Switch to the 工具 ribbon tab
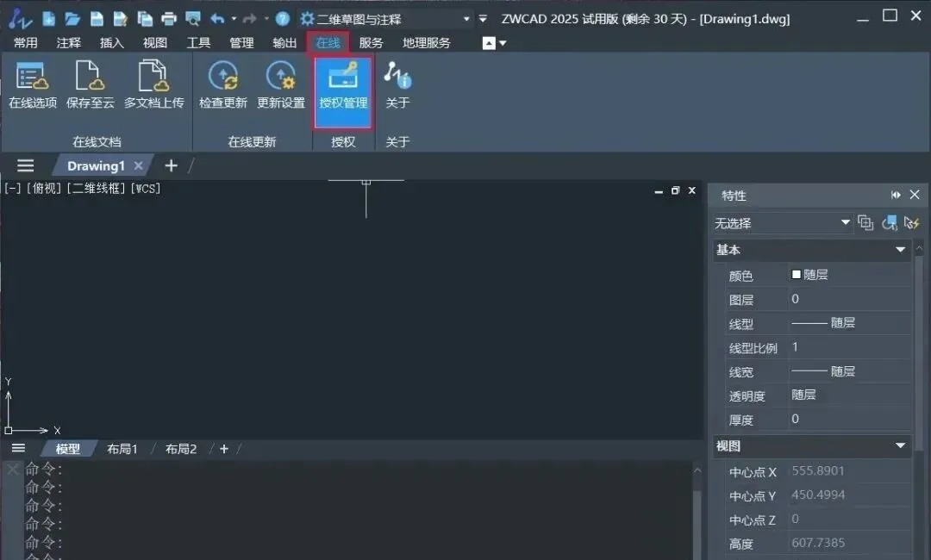 click(198, 43)
